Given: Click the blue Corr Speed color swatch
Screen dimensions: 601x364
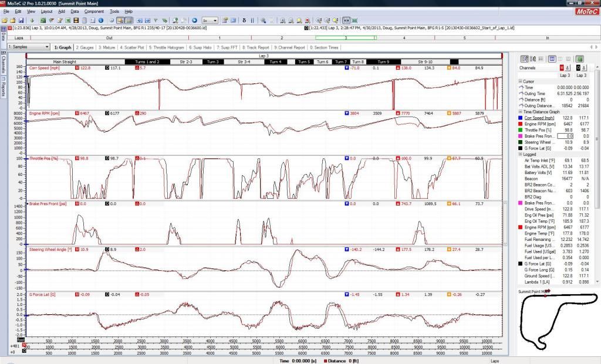Looking at the screenshot, I should click(521, 118).
